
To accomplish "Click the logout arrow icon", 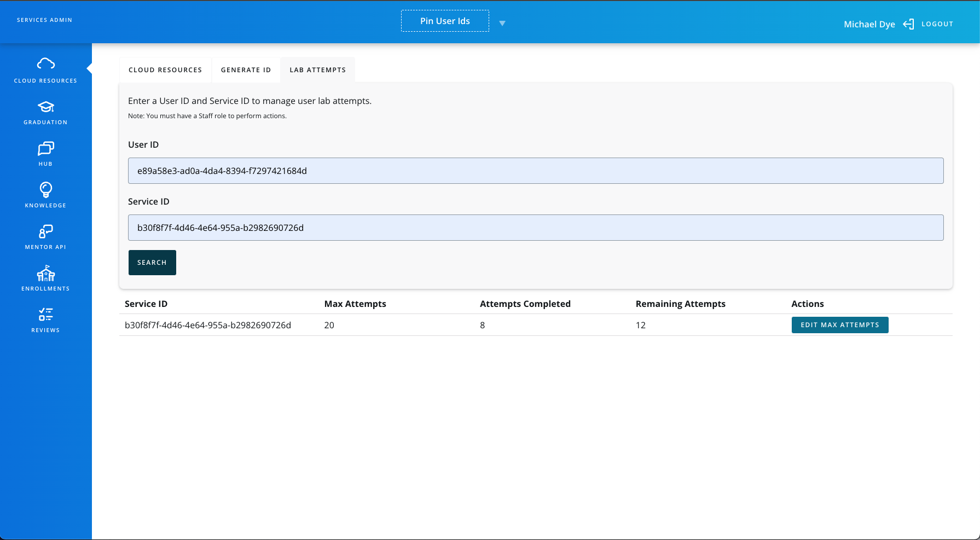I will click(x=908, y=24).
